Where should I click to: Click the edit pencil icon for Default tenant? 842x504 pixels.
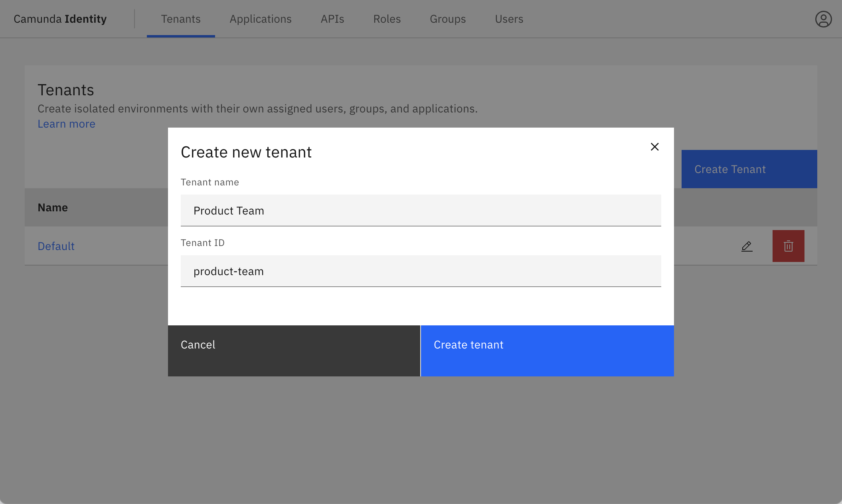[x=746, y=246]
